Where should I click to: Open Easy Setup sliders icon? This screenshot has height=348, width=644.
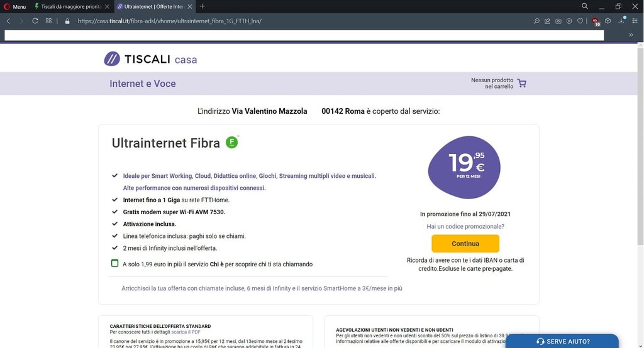tap(635, 21)
